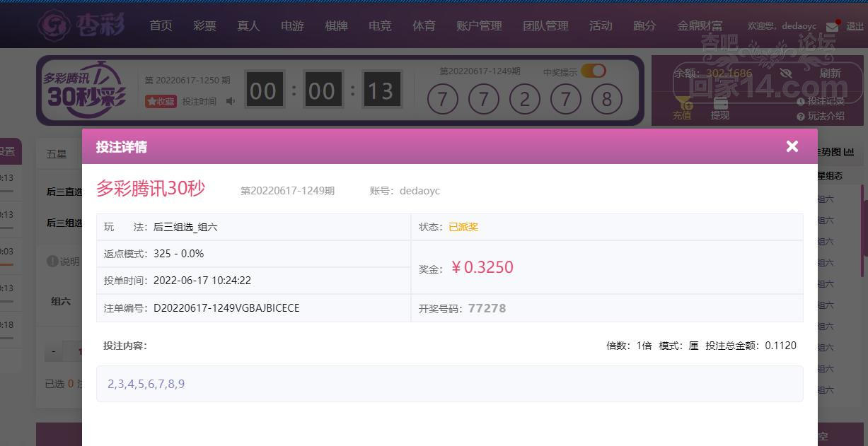The image size is (868, 446).
Task: Open the mail inbox envelope icon
Action: tap(832, 27)
